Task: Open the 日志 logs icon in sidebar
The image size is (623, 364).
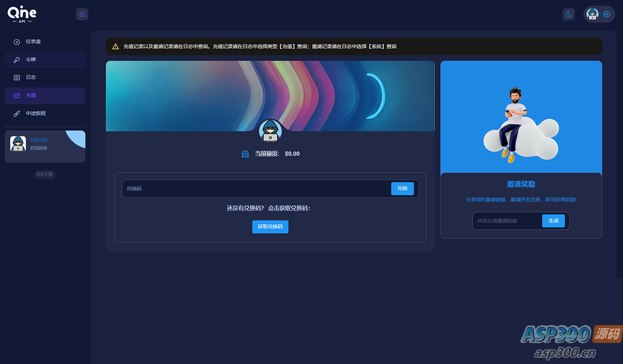Action: click(x=16, y=77)
